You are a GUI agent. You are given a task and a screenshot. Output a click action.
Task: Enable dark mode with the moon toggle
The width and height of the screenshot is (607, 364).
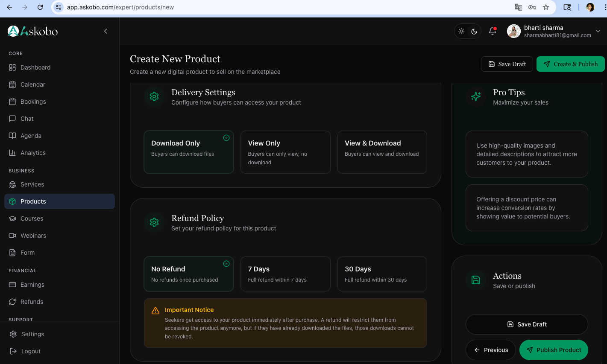(474, 31)
